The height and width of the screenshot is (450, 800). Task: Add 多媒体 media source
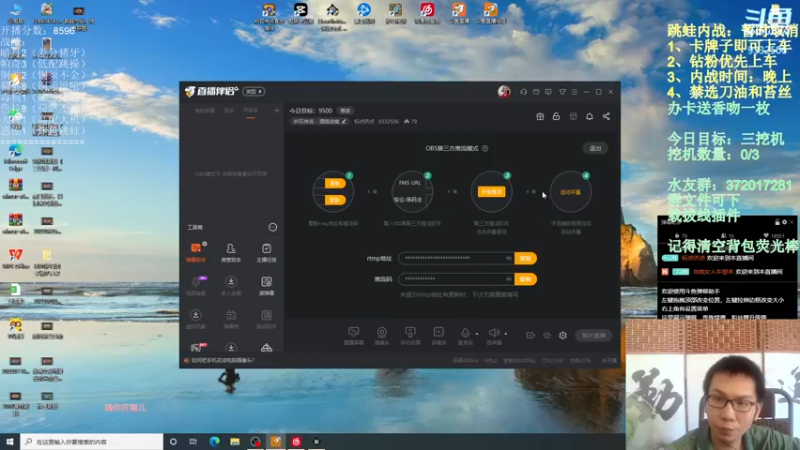click(x=438, y=336)
